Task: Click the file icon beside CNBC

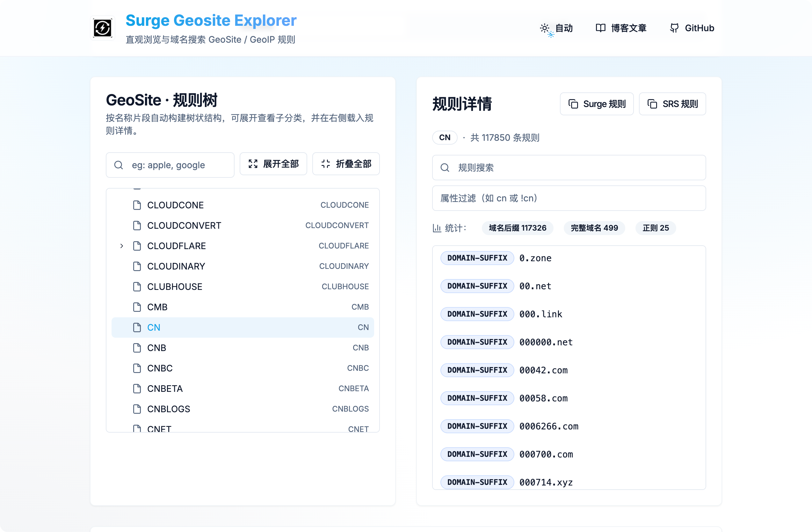Action: (137, 368)
